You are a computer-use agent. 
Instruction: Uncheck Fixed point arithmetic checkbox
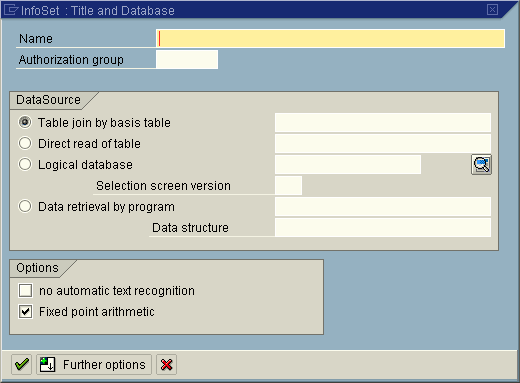[26, 312]
